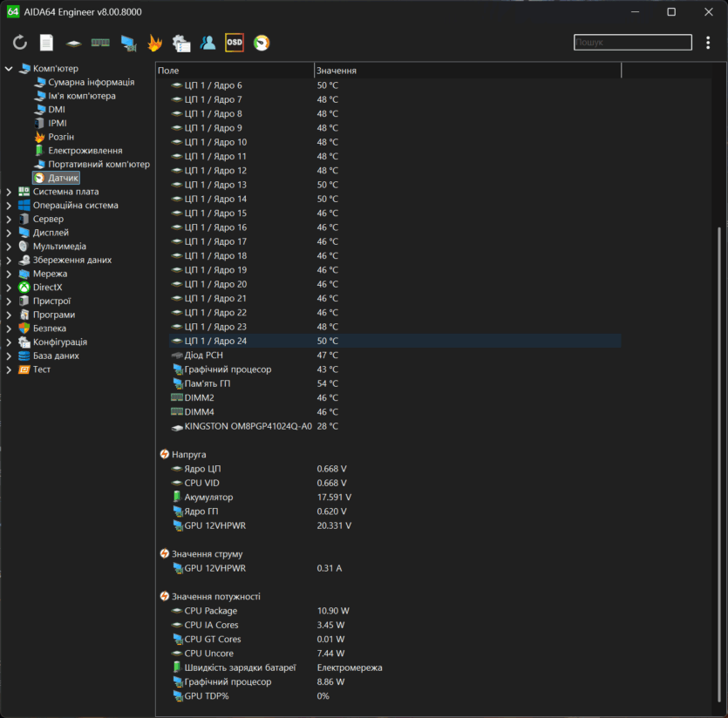Click the Refresh toolbar icon
The width and height of the screenshot is (728, 718).
tap(20, 43)
